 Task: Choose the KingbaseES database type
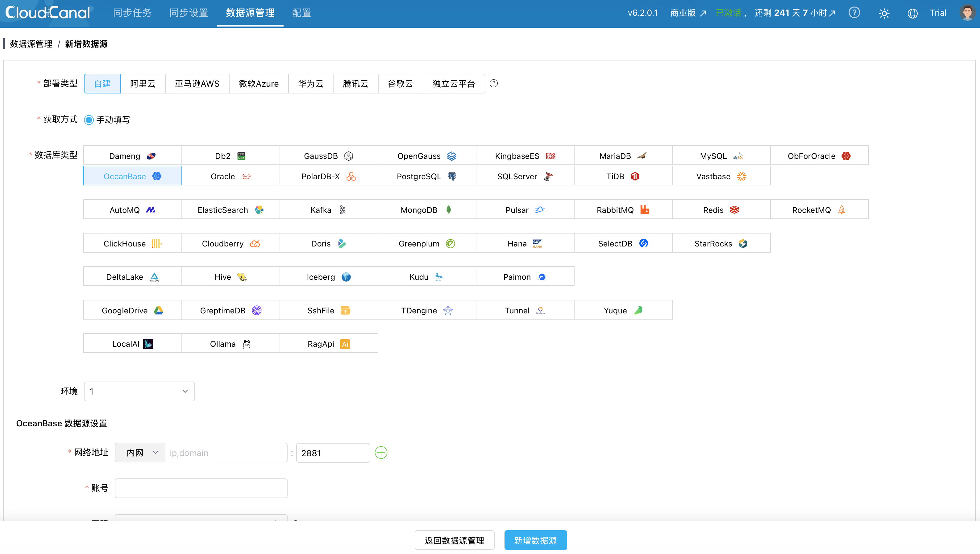[525, 156]
